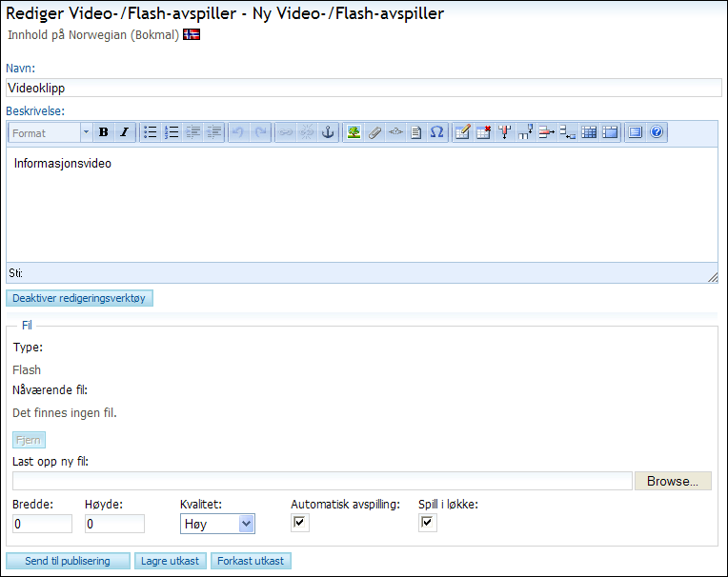Toggle italic formatting in editor toolbar
Viewport: 728px width, 577px height.
[125, 132]
